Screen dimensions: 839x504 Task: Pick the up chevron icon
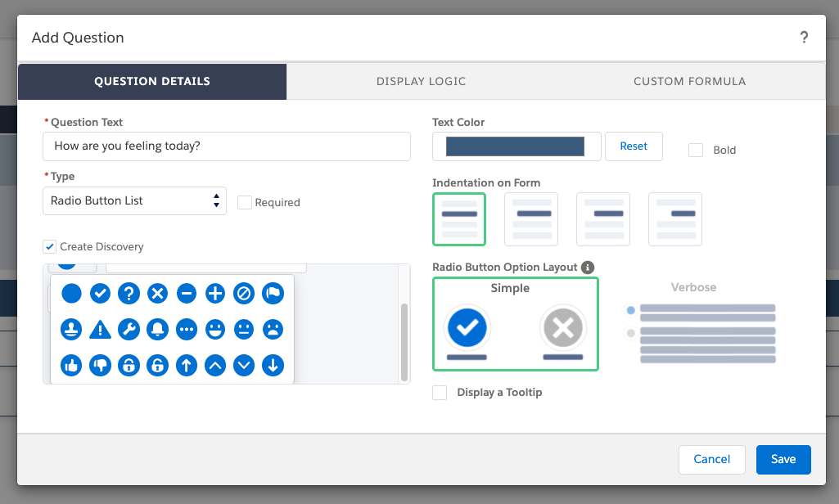215,366
